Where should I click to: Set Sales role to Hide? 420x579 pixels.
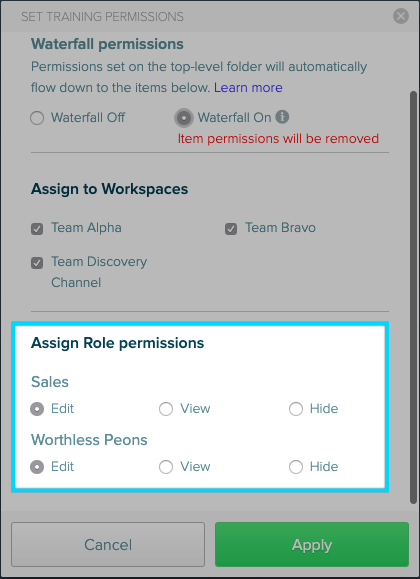(x=296, y=409)
